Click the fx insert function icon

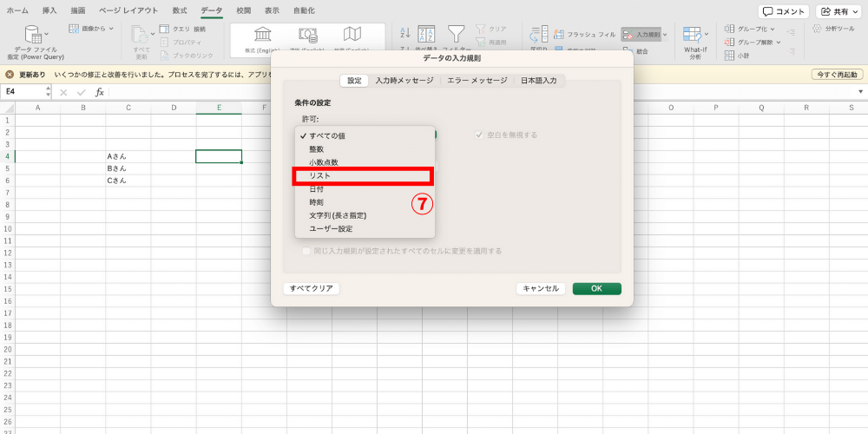pyautogui.click(x=100, y=92)
